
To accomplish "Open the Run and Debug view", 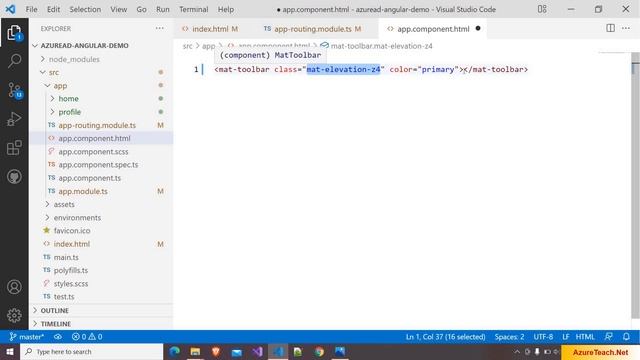I will tap(14, 119).
